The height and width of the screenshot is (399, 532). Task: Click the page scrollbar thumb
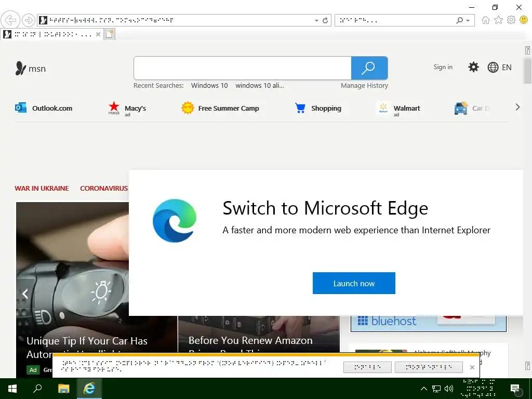527,70
